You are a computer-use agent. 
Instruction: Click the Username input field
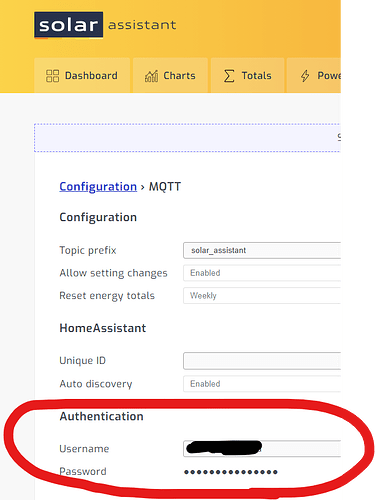[x=262, y=448]
